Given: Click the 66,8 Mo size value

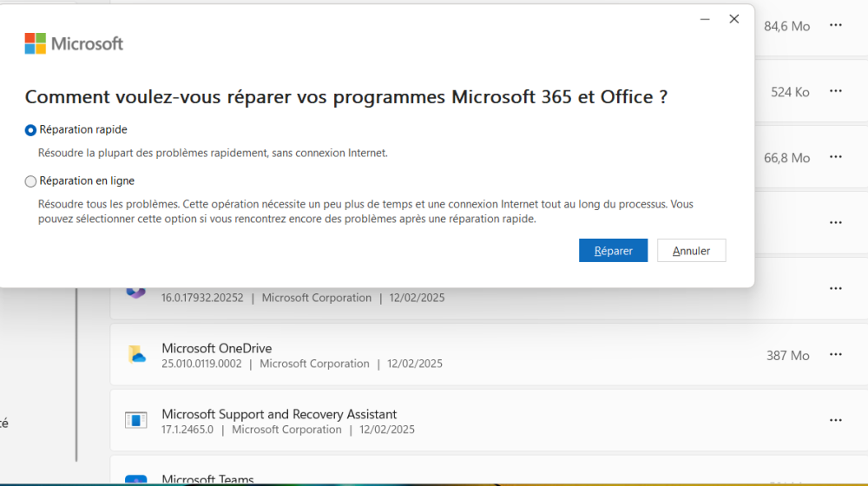Looking at the screenshot, I should click(786, 158).
